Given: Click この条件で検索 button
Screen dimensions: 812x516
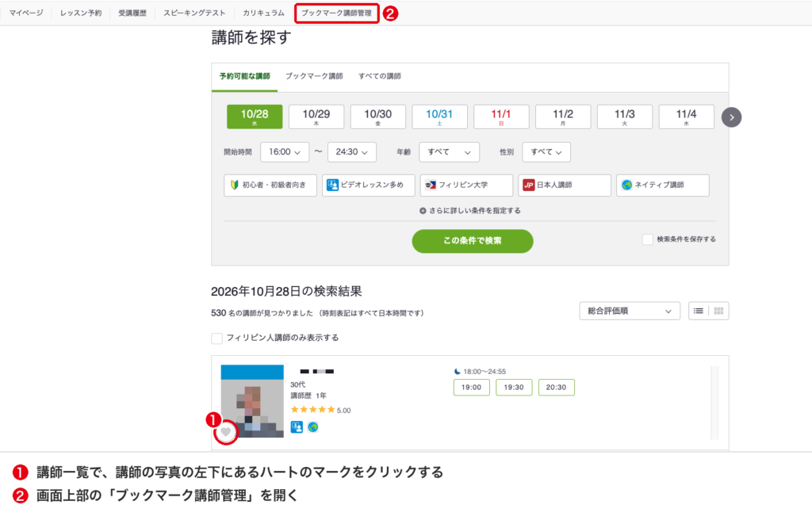Looking at the screenshot, I should coord(473,241).
